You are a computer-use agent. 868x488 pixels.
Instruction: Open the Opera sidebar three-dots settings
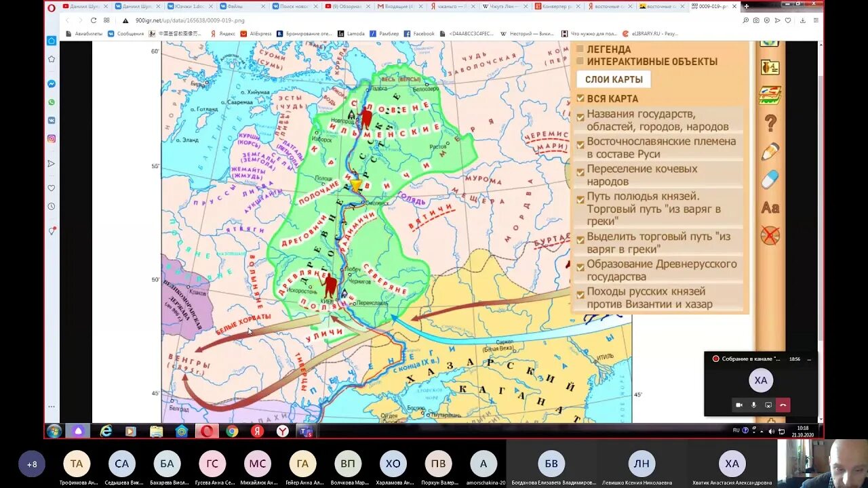click(x=52, y=407)
